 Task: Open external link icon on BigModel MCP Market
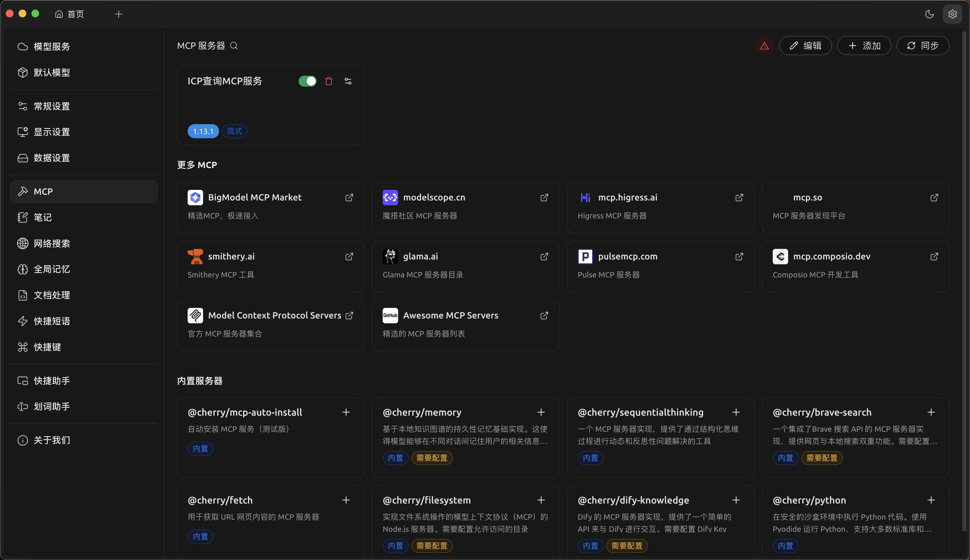tap(349, 197)
